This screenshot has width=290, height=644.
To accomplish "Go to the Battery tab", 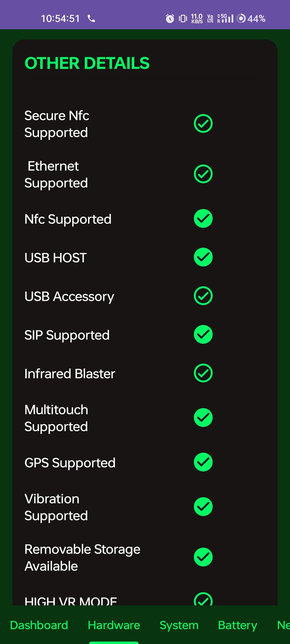I will [x=238, y=625].
